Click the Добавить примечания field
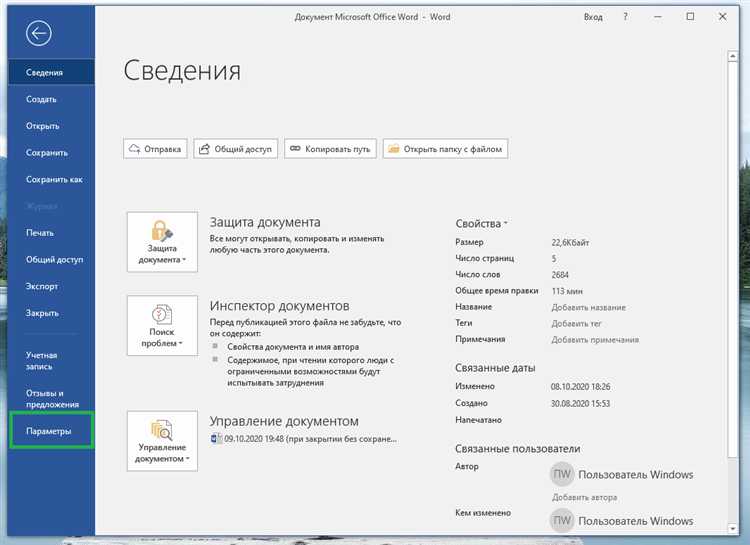750x545 pixels. pos(595,340)
